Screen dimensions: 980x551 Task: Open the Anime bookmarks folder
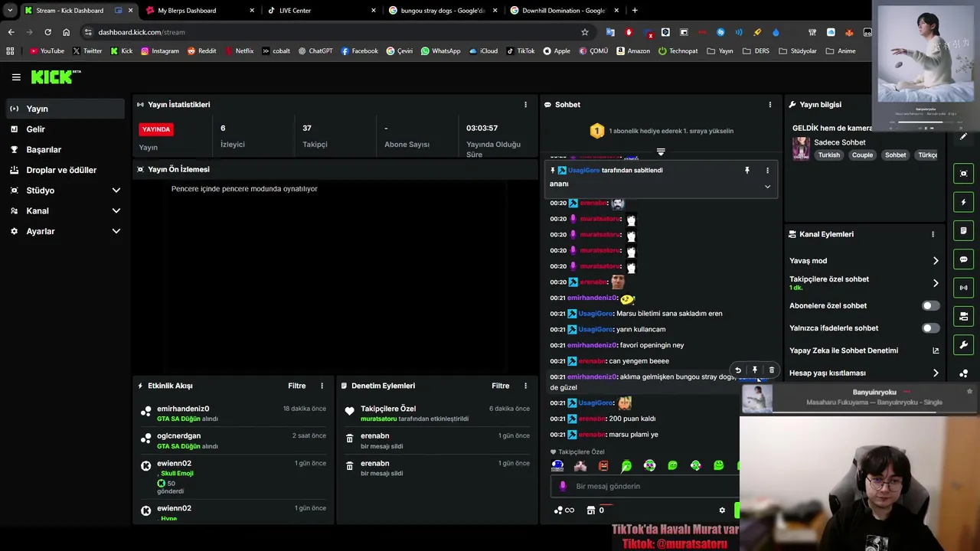coord(841,51)
